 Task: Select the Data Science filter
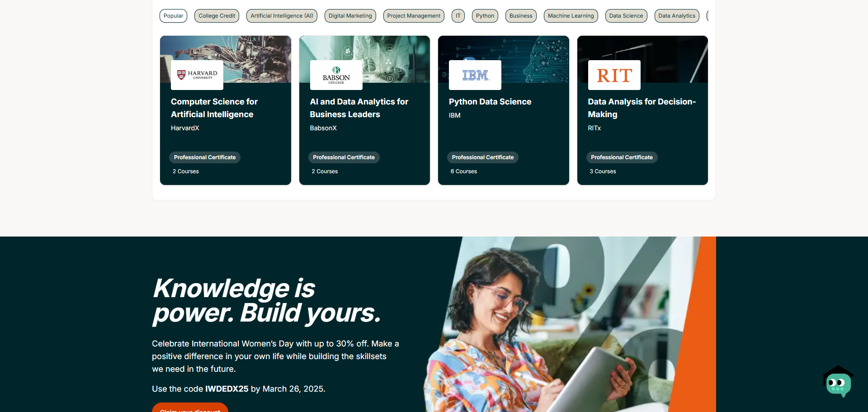626,16
